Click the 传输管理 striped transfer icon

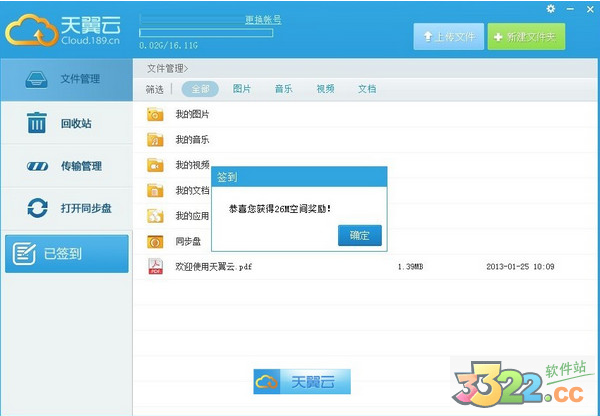[38, 166]
